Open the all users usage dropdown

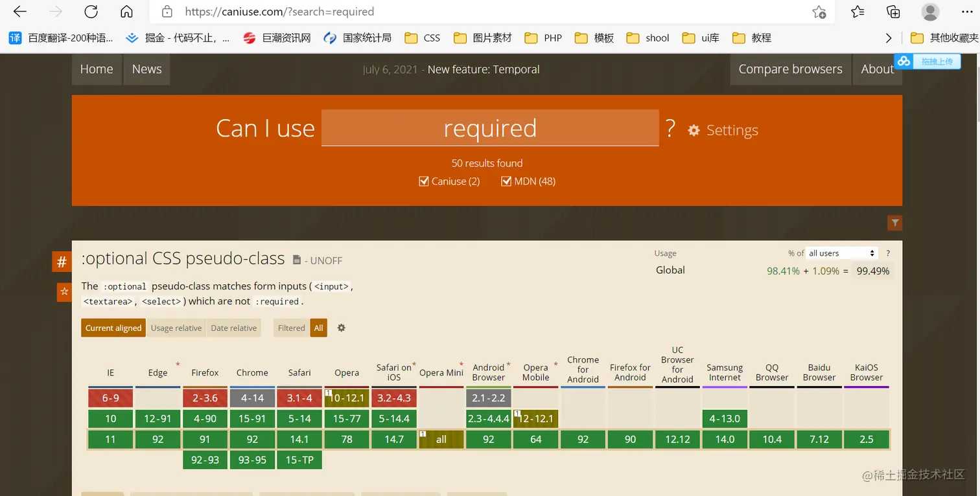[842, 253]
